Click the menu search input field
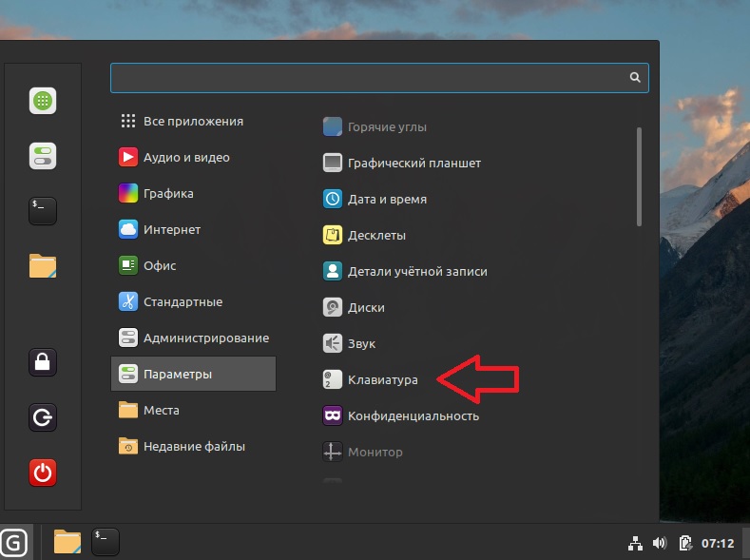This screenshot has height=560, width=750. [x=371, y=78]
